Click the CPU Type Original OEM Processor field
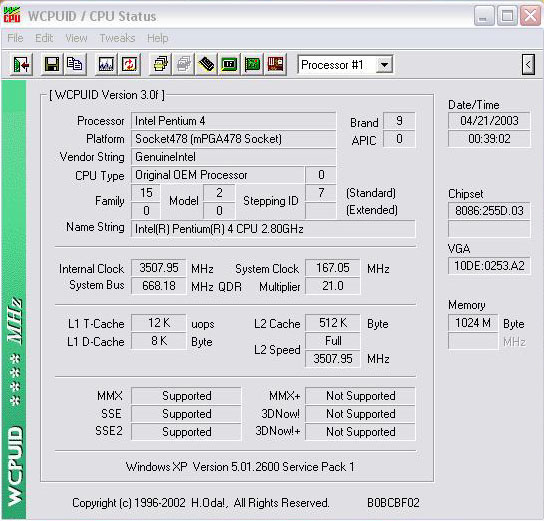Viewport: 544px width, 521px height. click(x=218, y=175)
